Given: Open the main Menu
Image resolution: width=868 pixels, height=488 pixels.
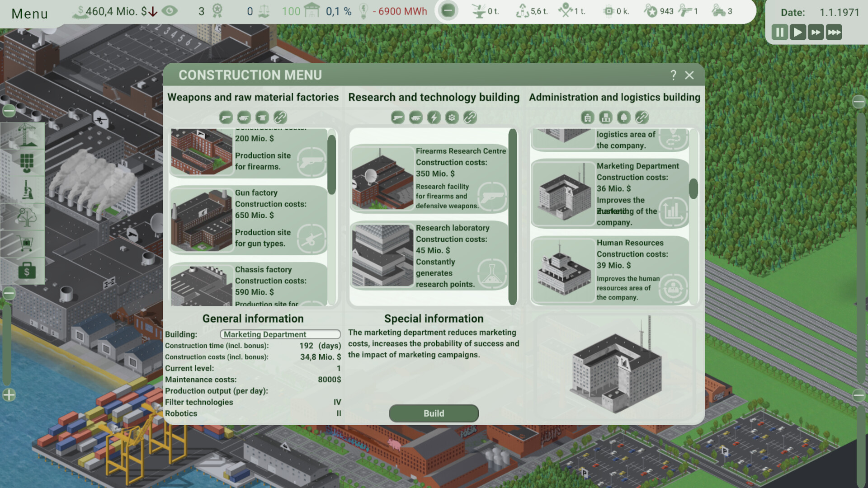Looking at the screenshot, I should tap(30, 14).
